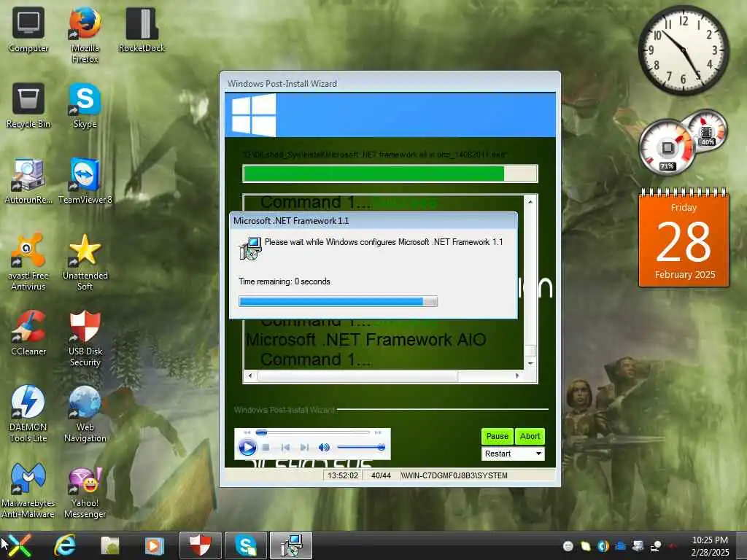The width and height of the screenshot is (747, 560).
Task: Click the status bar time 13:52:02
Action: coord(343,475)
